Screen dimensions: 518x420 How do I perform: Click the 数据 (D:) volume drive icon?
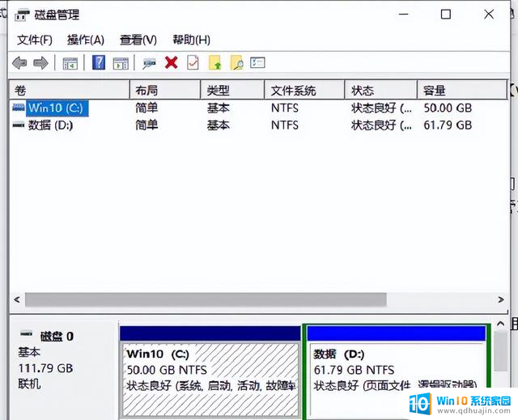[x=19, y=125]
